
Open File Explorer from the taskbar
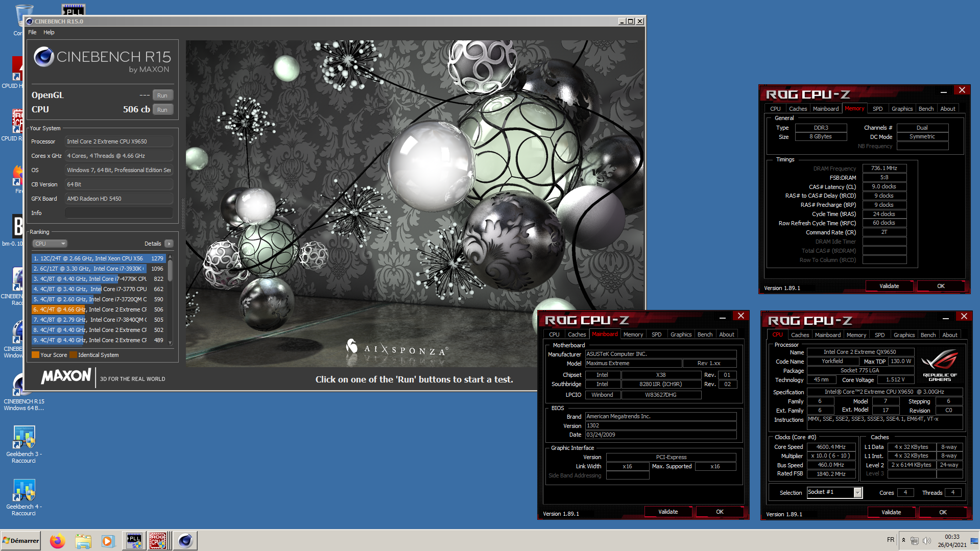tap(83, 541)
